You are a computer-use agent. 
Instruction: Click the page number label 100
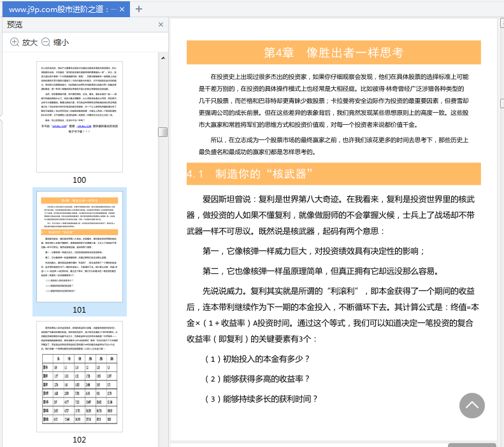[x=80, y=180]
